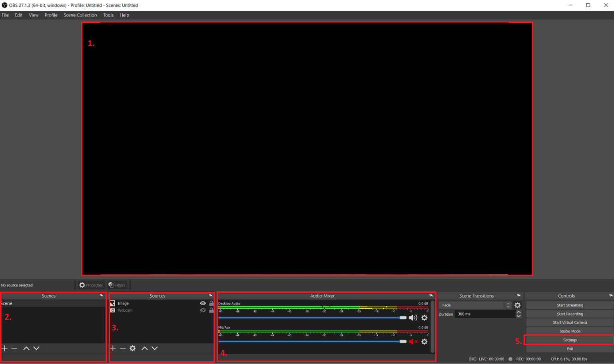Viewport: 614px width, 364px height.
Task: Hide the Image source using eye icon
Action: coord(203,303)
